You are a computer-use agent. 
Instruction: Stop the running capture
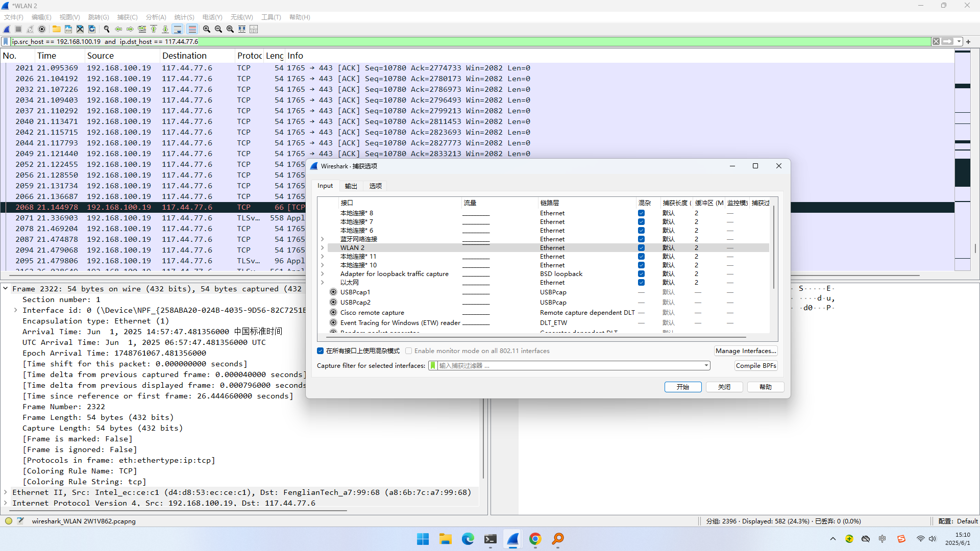tap(18, 29)
